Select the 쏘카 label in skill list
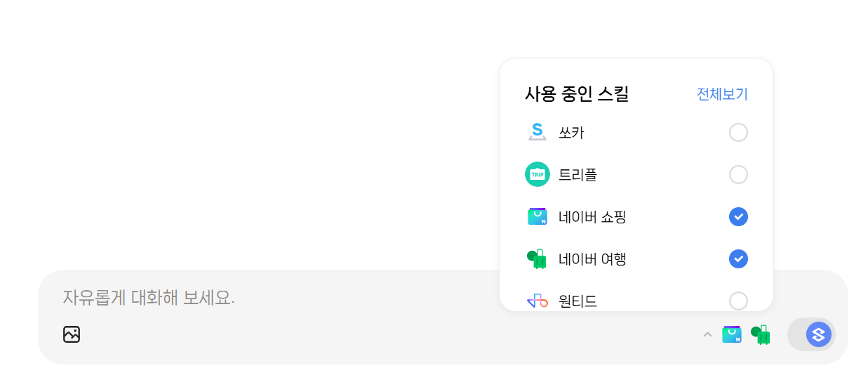 [571, 132]
